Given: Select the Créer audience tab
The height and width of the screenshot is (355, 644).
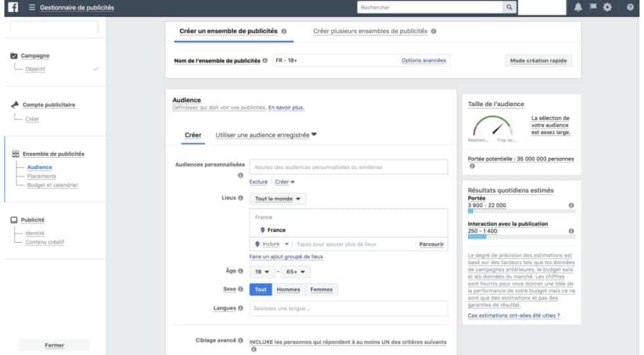Looking at the screenshot, I should tap(193, 135).
